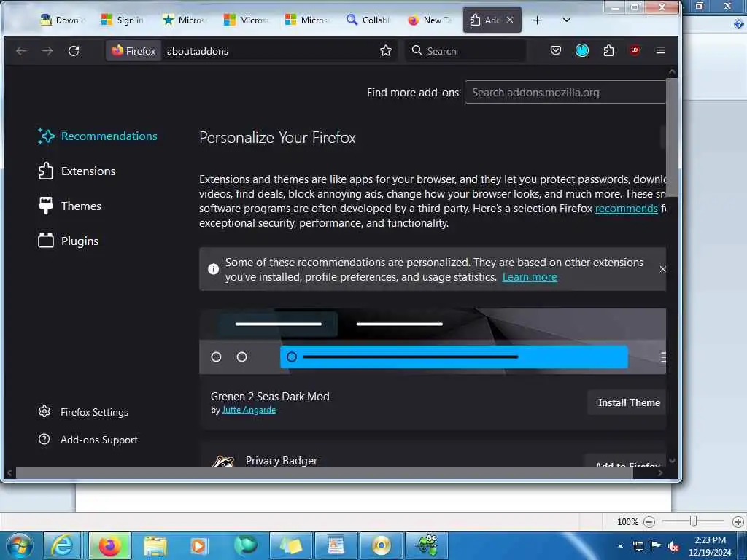This screenshot has width=747, height=560.
Task: Click the recommends hyperlink in description
Action: pos(627,209)
